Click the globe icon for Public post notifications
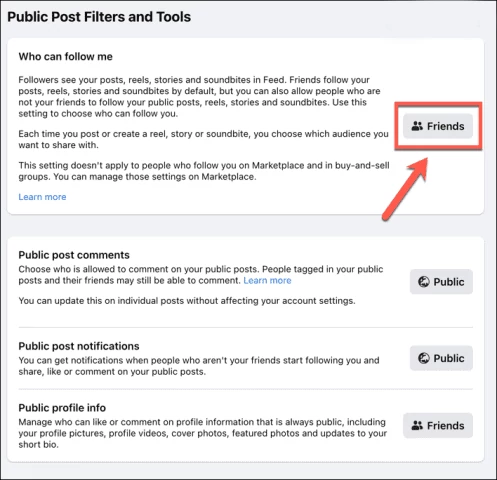497x480 pixels. coord(424,358)
